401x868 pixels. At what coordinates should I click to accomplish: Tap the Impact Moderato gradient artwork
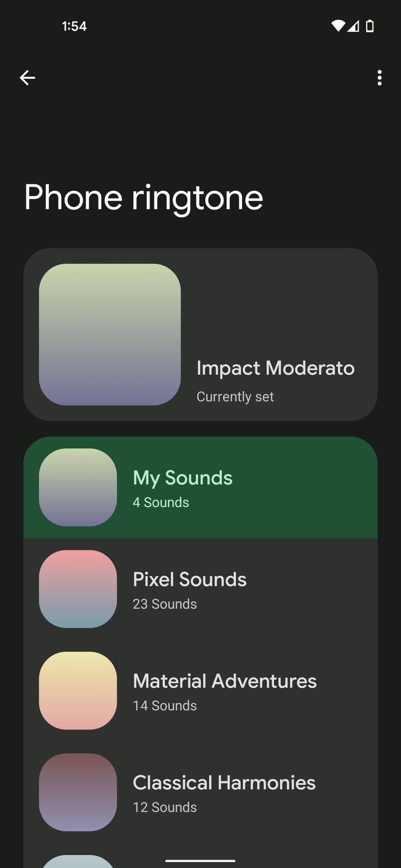click(110, 335)
